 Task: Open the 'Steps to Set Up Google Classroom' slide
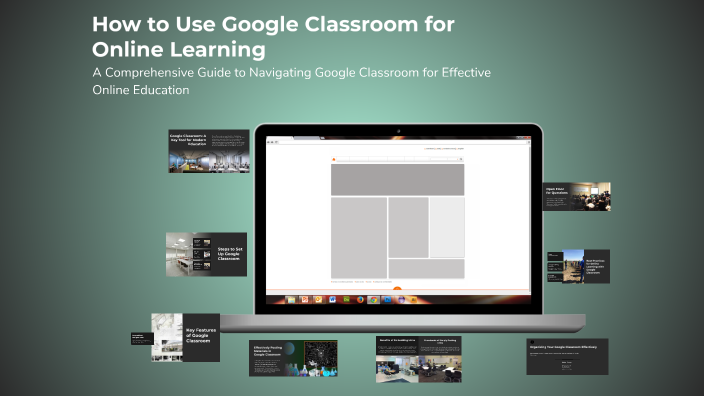tap(206, 254)
